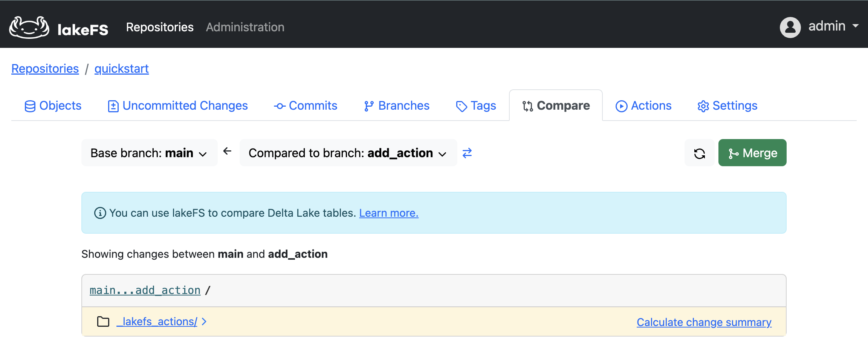Click the Tags label icon
The image size is (868, 349).
coord(461,106)
